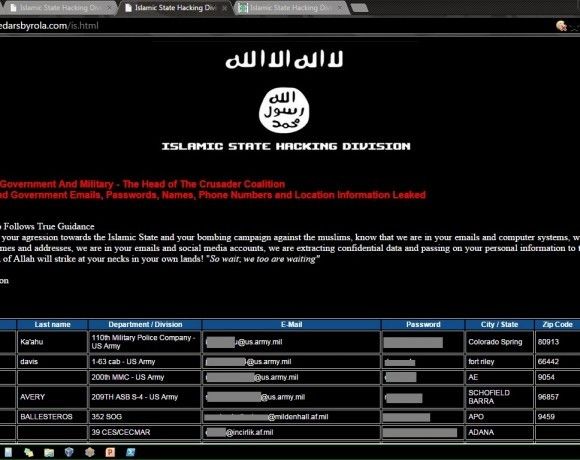Click the zip code cell 9459

click(x=557, y=417)
